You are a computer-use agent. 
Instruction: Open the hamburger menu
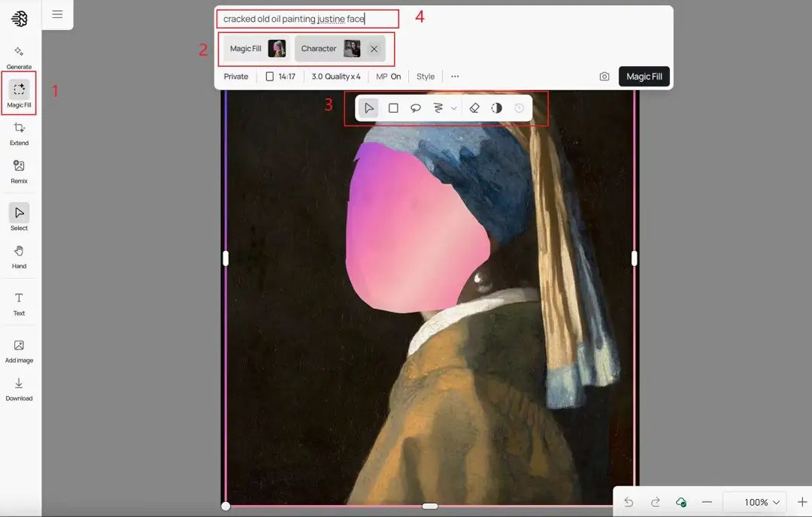57,14
